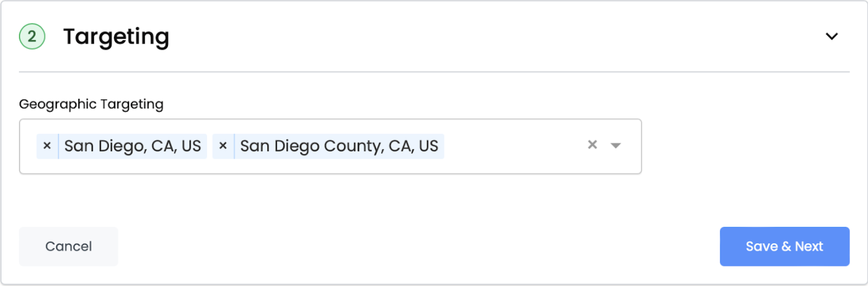The width and height of the screenshot is (868, 286).
Task: Click empty space inside the location selector
Action: click(512, 147)
